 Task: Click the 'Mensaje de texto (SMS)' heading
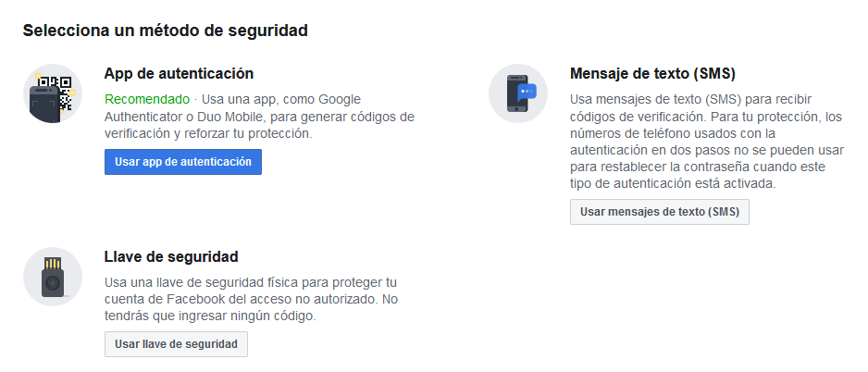tap(659, 73)
